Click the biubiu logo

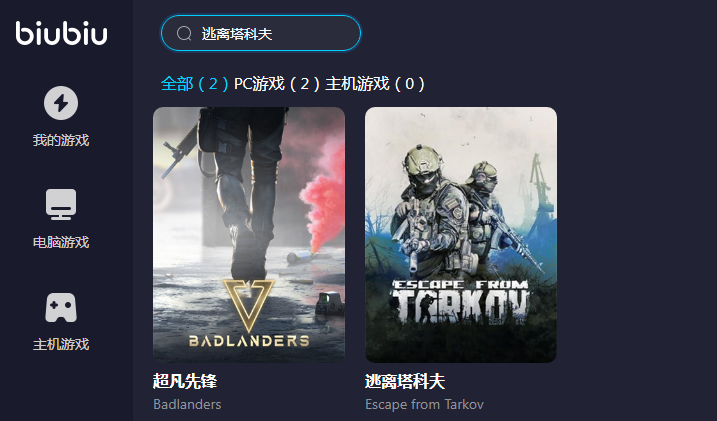pyautogui.click(x=61, y=33)
